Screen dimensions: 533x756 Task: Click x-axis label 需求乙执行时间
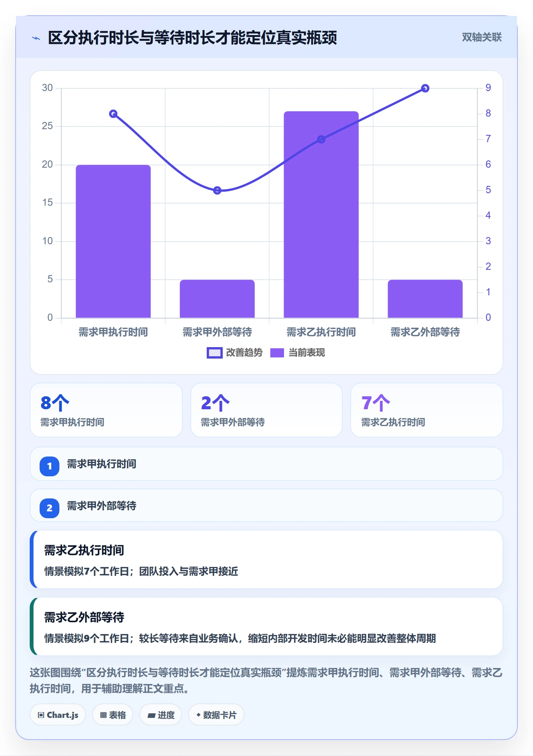click(321, 332)
